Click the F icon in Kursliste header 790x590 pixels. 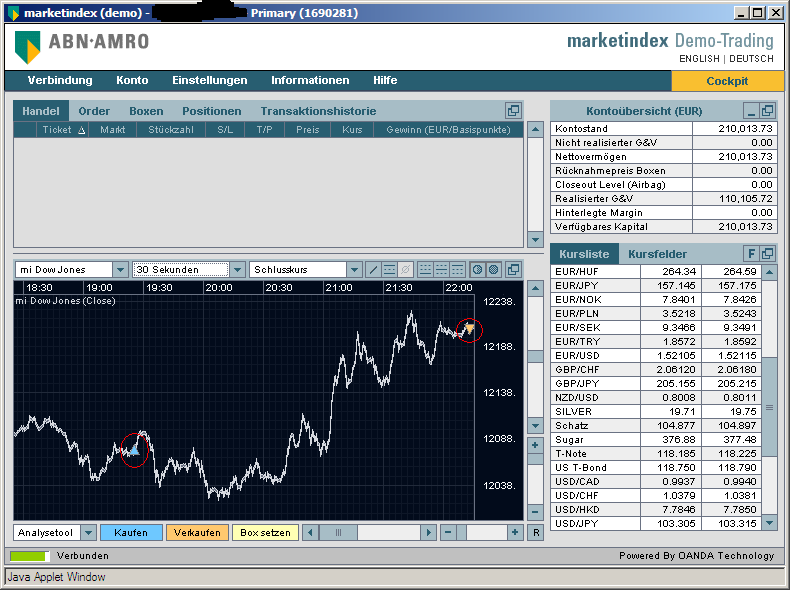pos(751,253)
